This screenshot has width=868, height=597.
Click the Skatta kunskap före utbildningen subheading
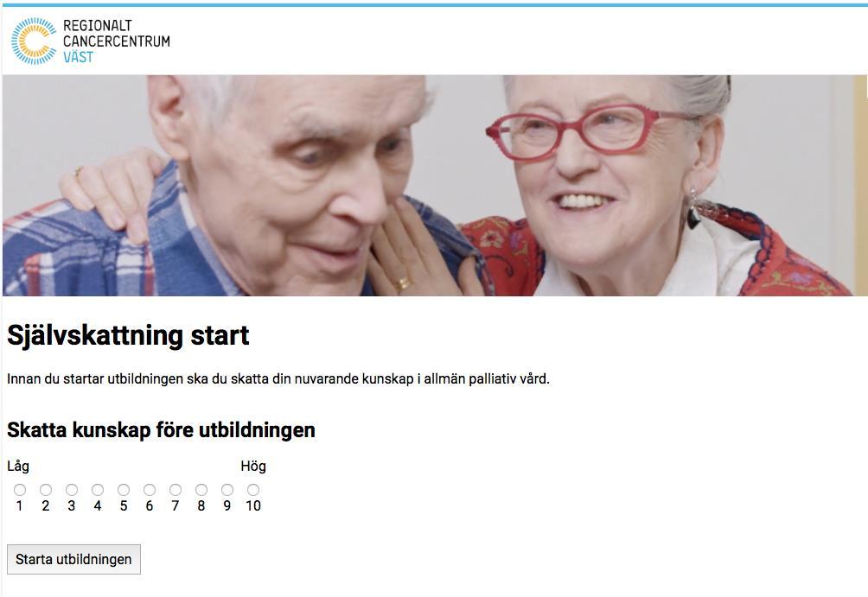(161, 430)
